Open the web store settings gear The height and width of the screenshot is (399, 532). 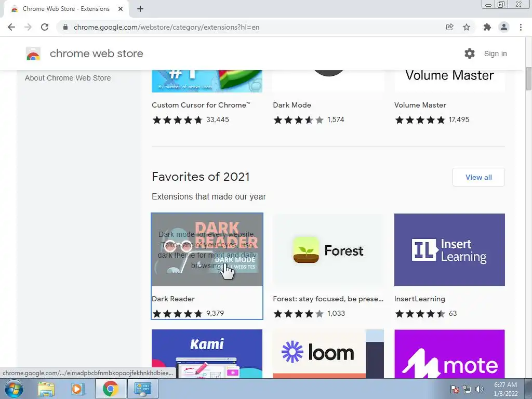coord(470,54)
